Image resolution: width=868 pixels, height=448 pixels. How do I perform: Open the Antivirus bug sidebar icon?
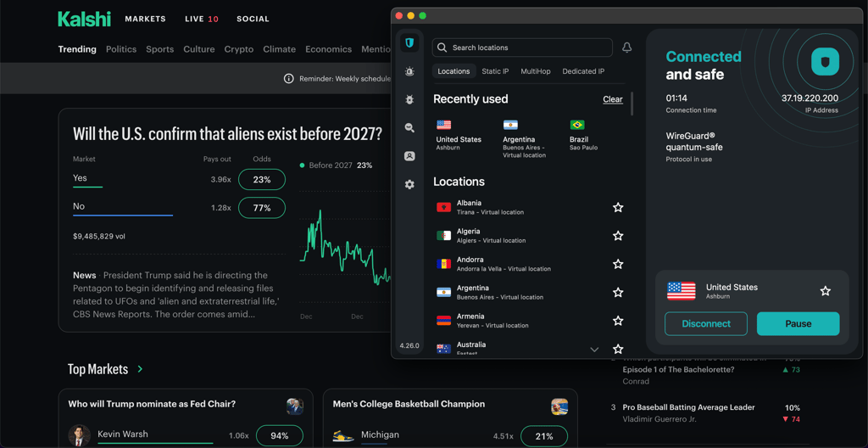(409, 100)
